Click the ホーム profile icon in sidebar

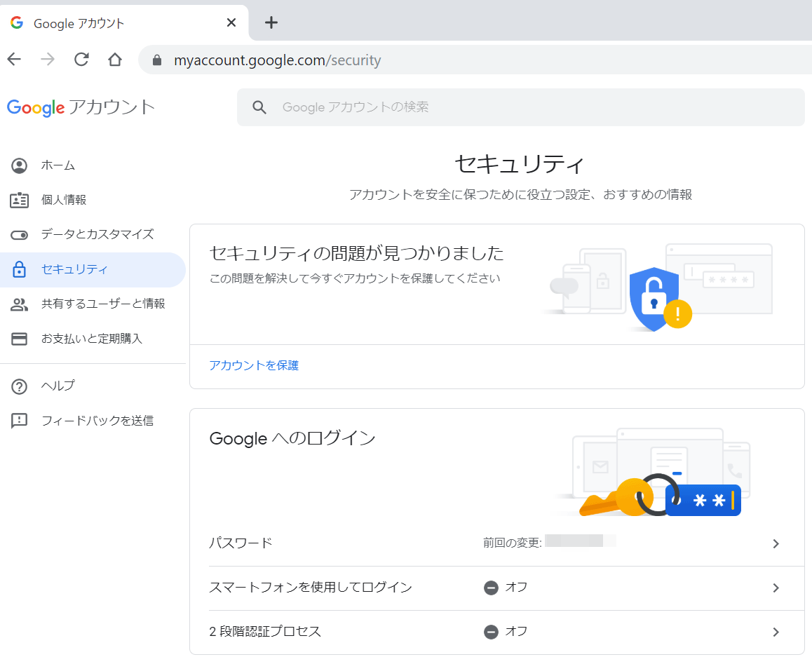(19, 165)
